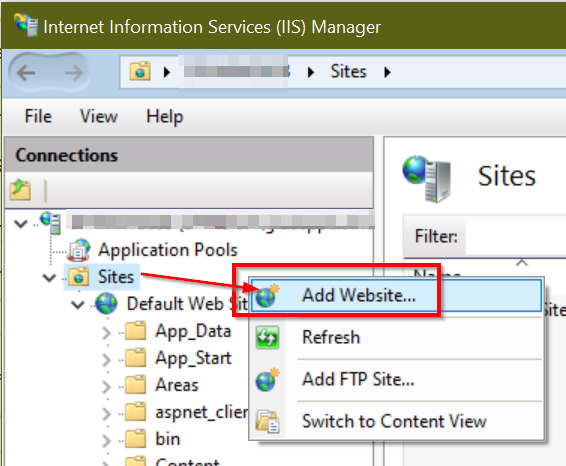Click the arrow before Sites in breadcrumb
566x466 pixels.
tap(311, 72)
